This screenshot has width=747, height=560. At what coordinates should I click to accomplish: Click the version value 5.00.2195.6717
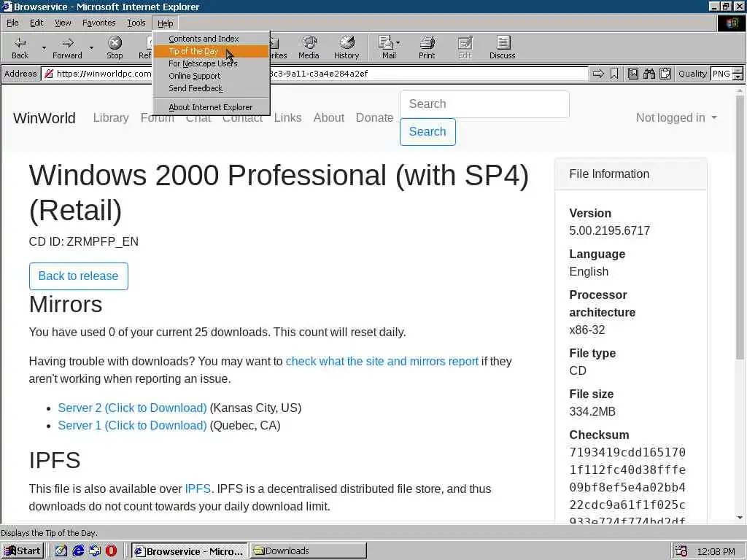(609, 231)
